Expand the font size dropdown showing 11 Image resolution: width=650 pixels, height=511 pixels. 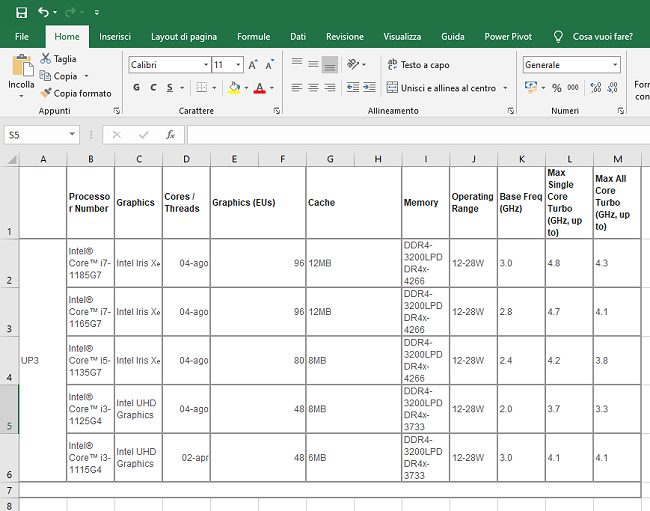tap(236, 64)
